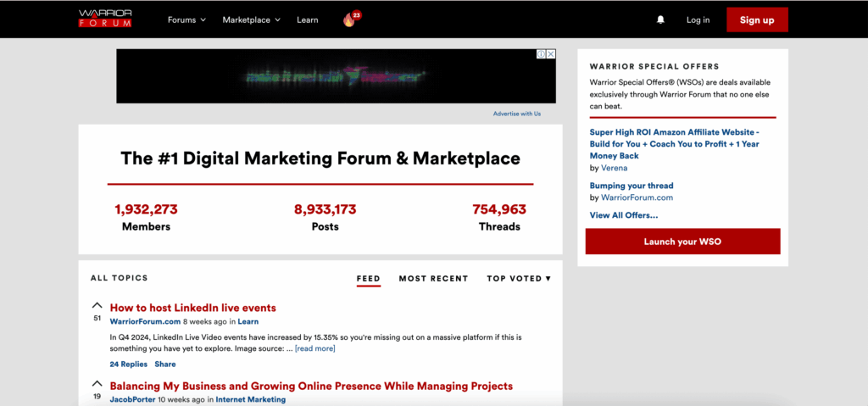Open the Top Voted sort dropdown
Image resolution: width=868 pixels, height=406 pixels.
[x=519, y=279]
